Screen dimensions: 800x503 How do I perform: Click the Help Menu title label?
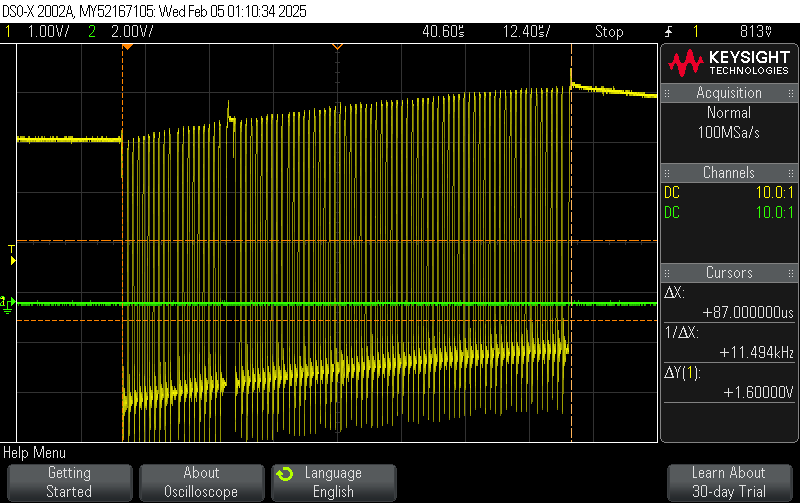pyautogui.click(x=35, y=453)
